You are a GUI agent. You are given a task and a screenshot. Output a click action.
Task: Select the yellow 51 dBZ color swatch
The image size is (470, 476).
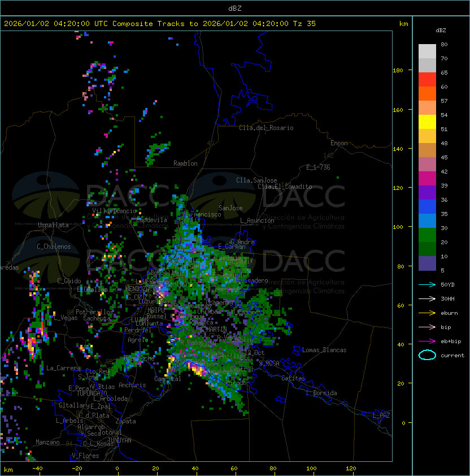pyautogui.click(x=427, y=122)
